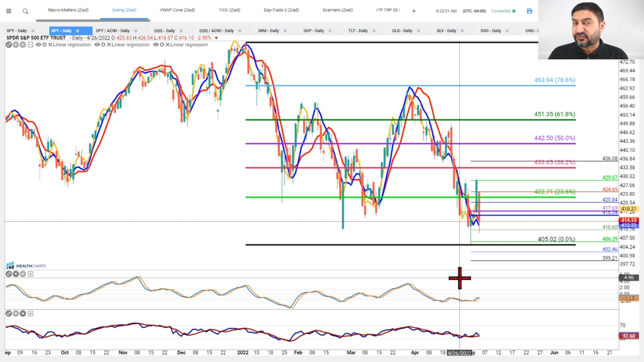Click the 4/26/2022 date marker on time axis
Screen dimensions: 644x362
tap(460, 353)
